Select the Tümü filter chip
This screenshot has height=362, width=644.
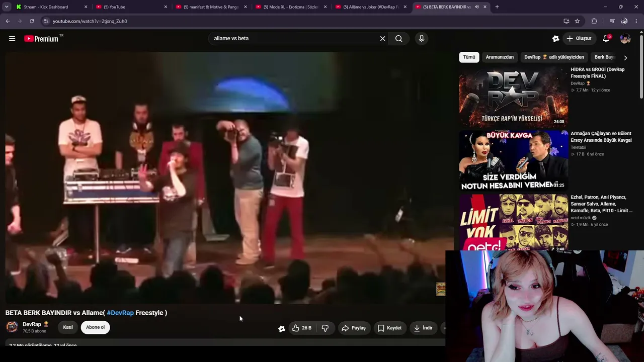click(x=469, y=57)
